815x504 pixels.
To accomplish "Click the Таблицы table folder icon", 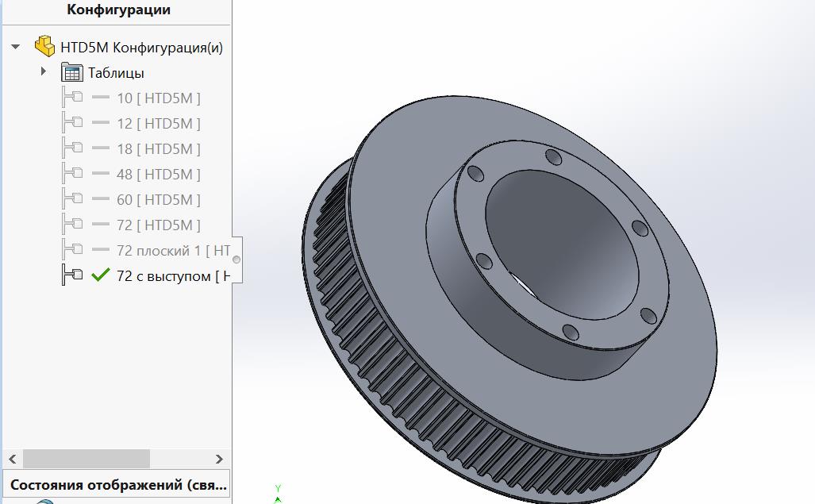I will tap(71, 72).
